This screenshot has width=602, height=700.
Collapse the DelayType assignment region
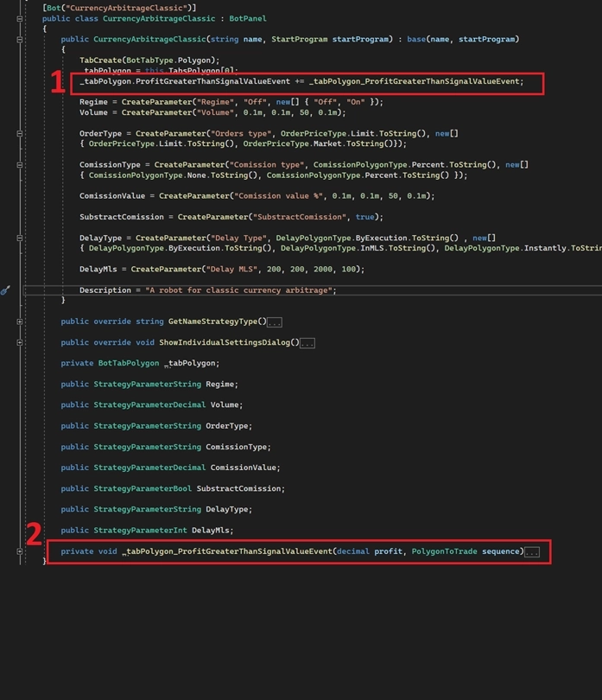point(20,238)
